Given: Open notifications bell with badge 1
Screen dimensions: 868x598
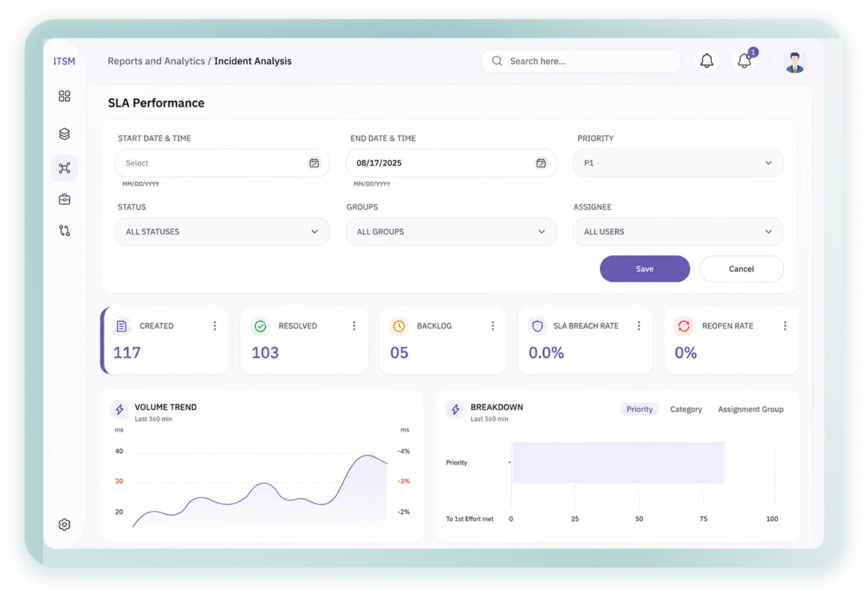Looking at the screenshot, I should [744, 61].
